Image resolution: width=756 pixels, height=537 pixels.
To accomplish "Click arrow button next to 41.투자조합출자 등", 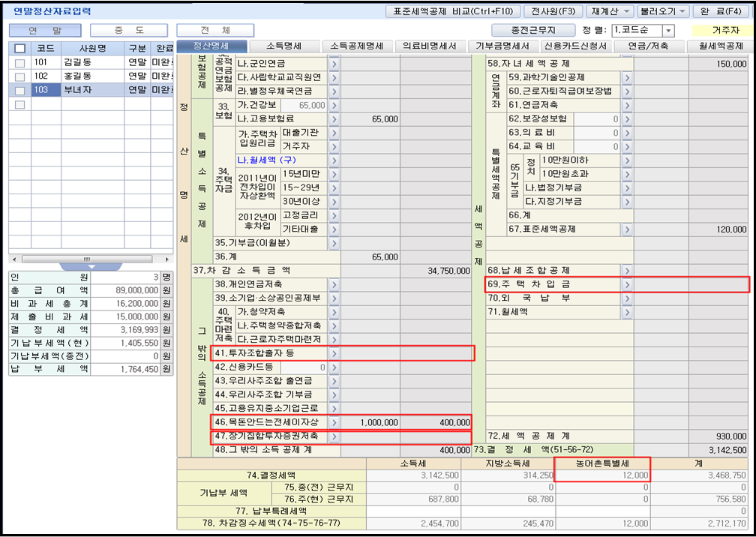I will coord(334,353).
